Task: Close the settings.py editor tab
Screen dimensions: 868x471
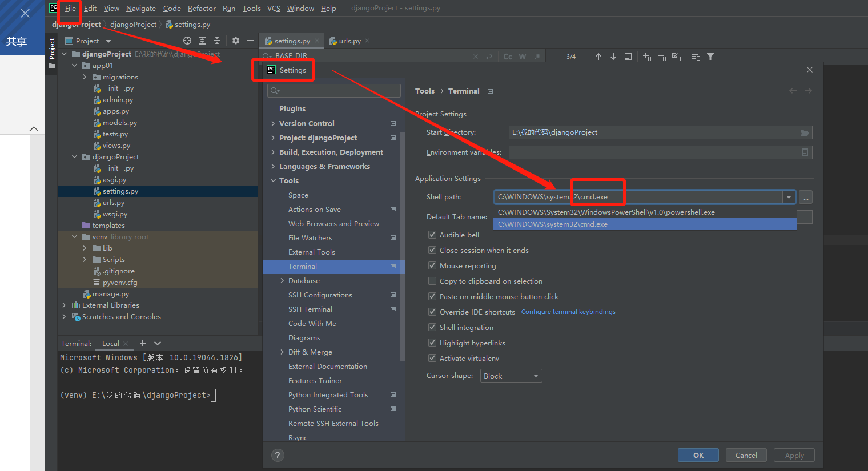Action: (317, 41)
